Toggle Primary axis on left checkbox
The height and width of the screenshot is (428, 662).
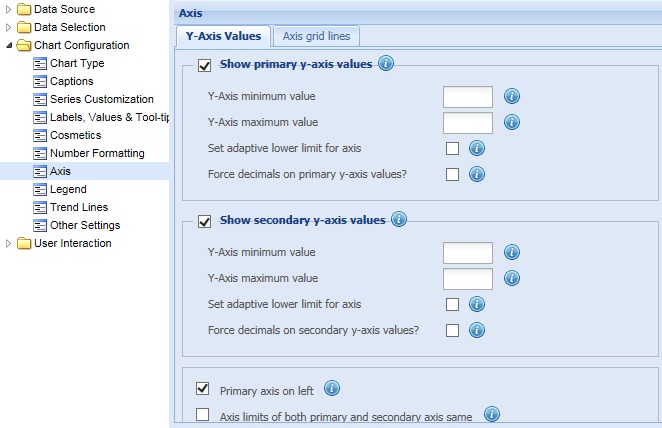pyautogui.click(x=203, y=388)
